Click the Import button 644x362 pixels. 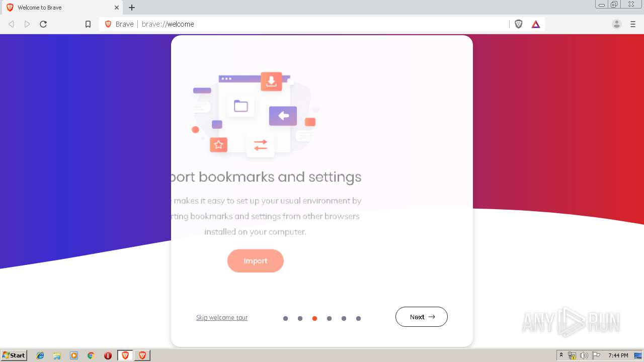point(256,261)
